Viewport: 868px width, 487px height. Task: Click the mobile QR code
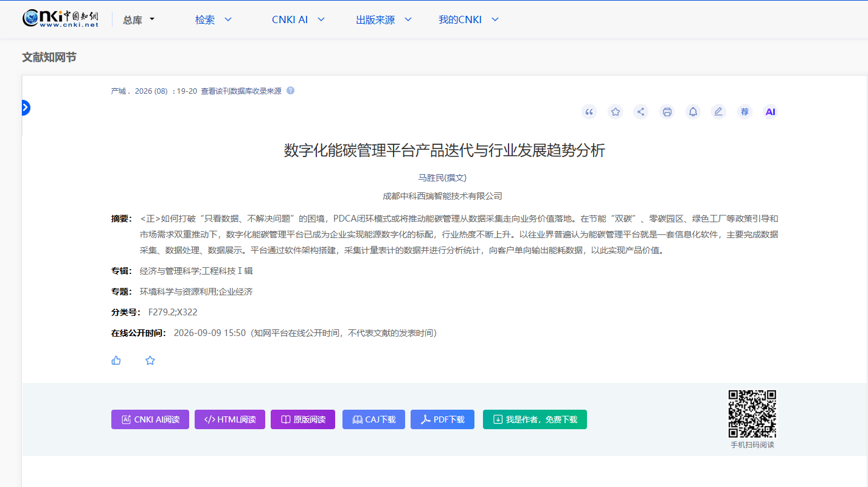[752, 414]
